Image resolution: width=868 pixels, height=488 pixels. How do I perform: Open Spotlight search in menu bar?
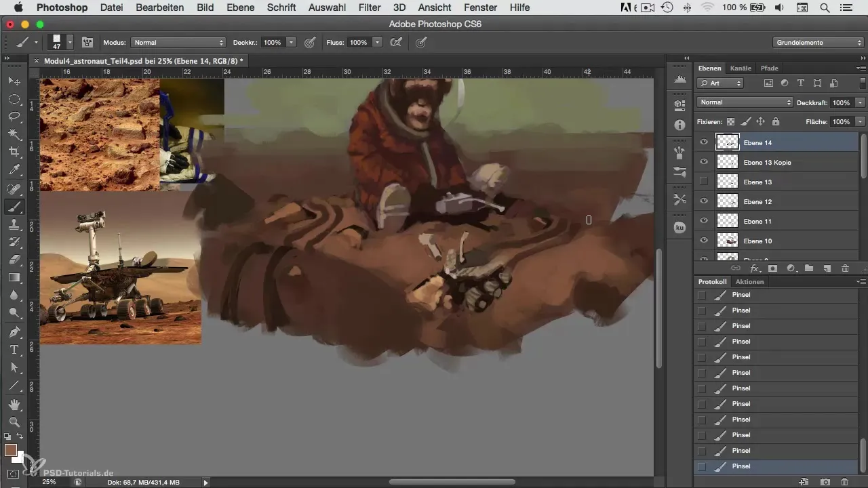[x=824, y=7]
